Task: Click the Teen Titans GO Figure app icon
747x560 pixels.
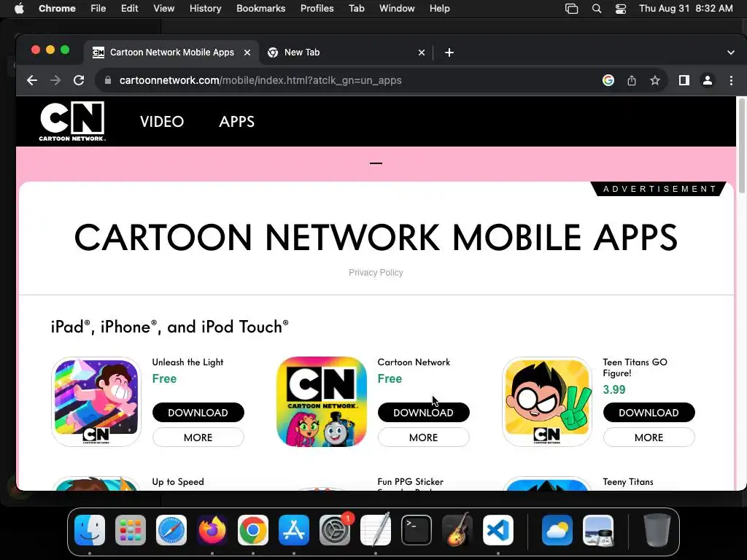Action: (x=547, y=402)
